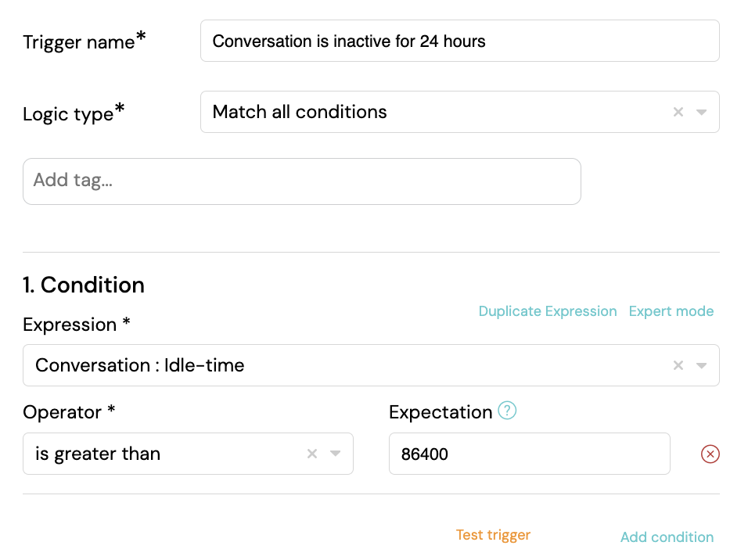Open the 'is greater than' operator box
The image size is (748, 560).
tap(188, 454)
